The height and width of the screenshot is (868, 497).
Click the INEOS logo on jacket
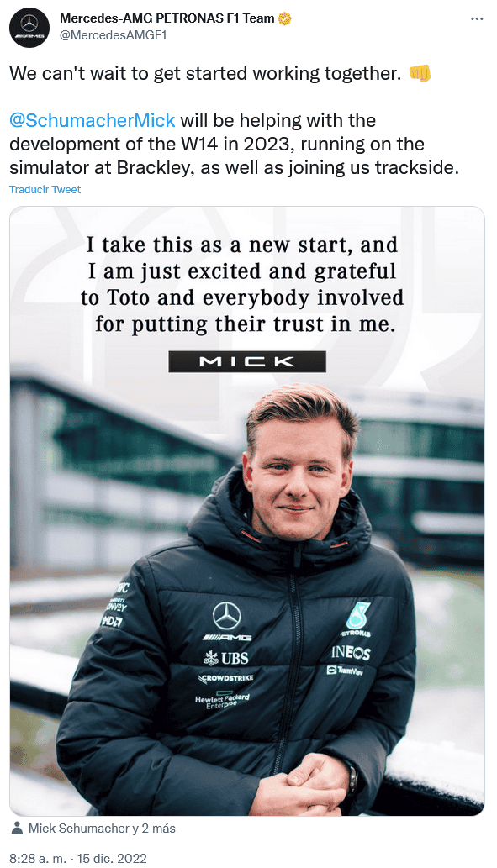point(351,653)
